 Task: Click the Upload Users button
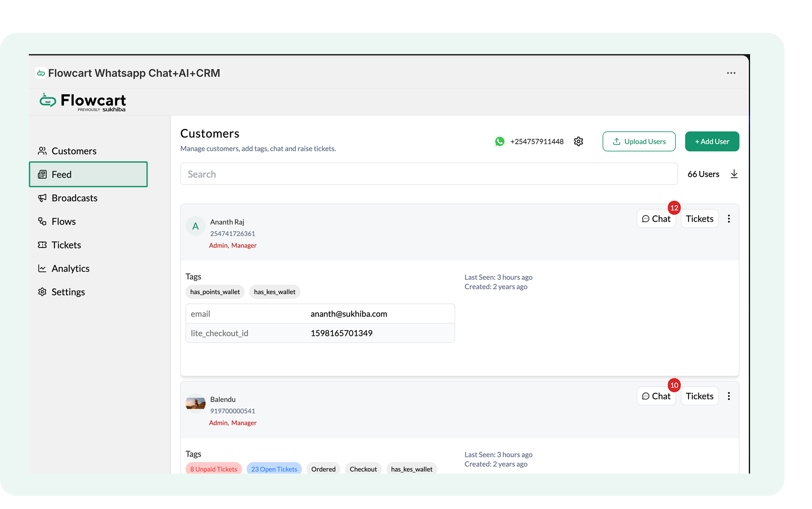639,141
